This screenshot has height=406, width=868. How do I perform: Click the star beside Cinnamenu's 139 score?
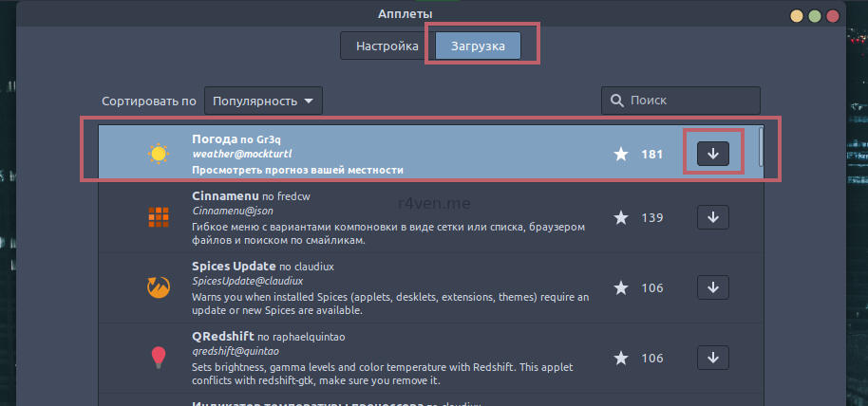621,218
